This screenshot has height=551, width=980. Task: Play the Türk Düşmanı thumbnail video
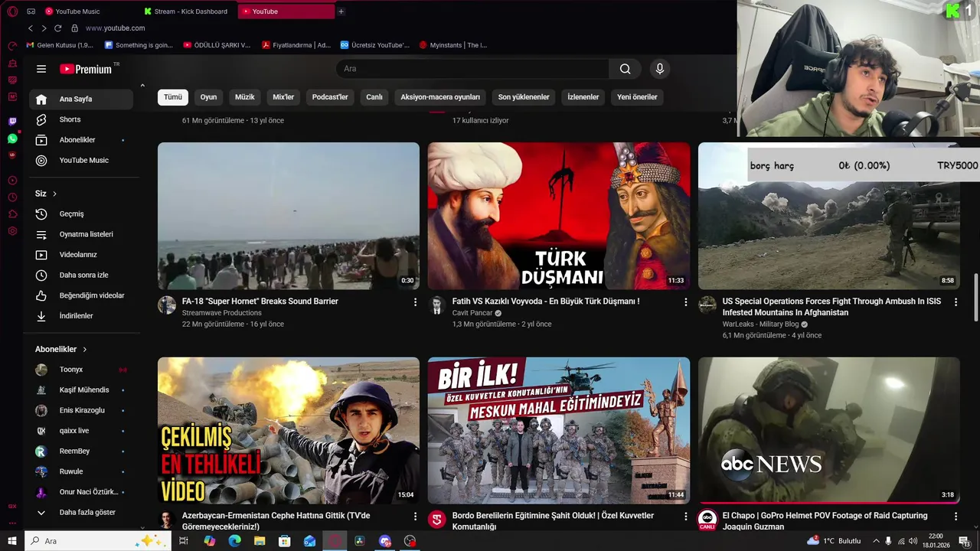[559, 216]
